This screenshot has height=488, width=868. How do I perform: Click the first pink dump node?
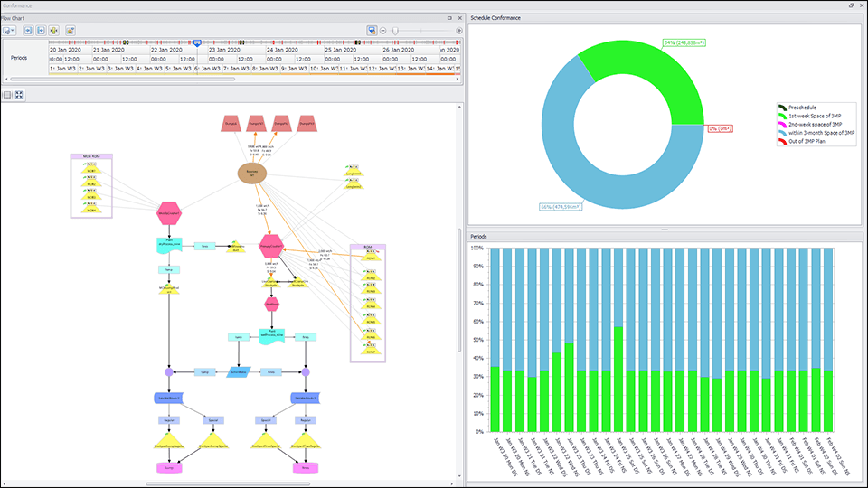click(x=231, y=124)
